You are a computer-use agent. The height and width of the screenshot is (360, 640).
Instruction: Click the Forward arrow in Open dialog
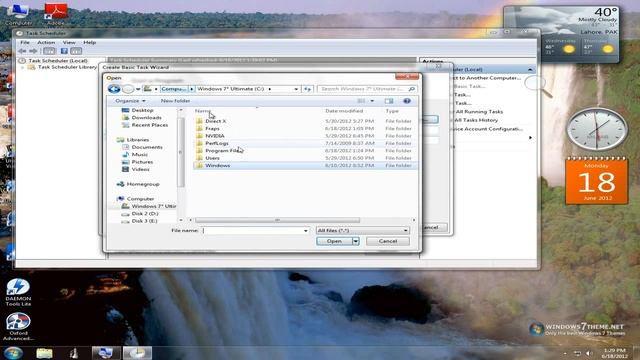click(x=128, y=89)
